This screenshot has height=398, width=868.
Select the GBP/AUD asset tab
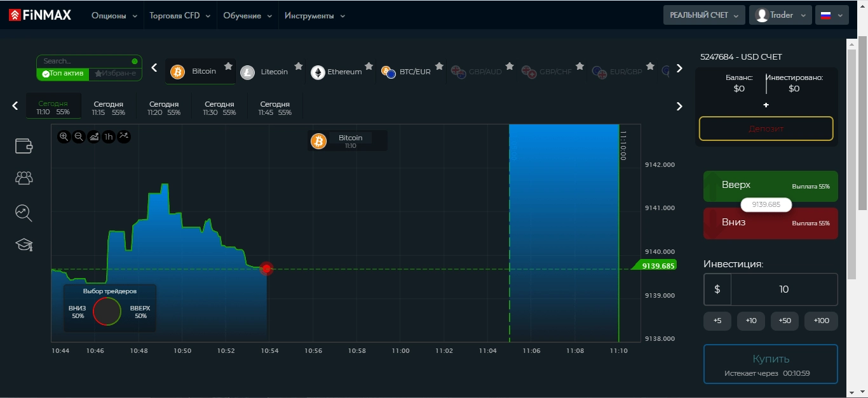482,72
